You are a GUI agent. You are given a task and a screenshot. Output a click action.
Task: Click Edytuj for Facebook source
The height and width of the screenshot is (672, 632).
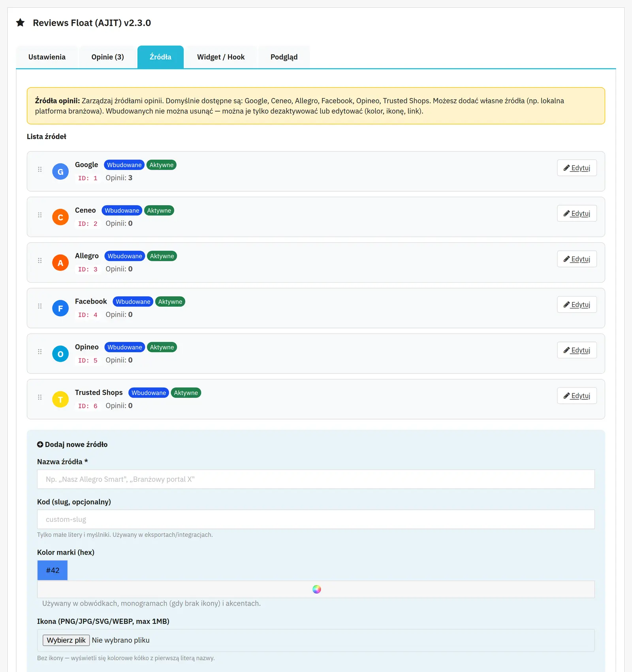click(x=577, y=305)
